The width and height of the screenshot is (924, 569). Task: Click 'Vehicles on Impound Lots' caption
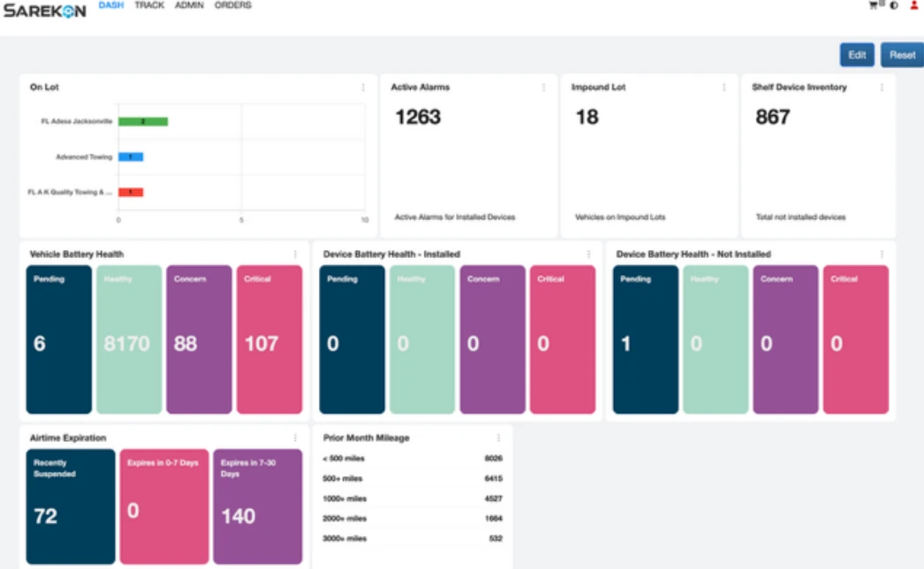click(x=620, y=217)
